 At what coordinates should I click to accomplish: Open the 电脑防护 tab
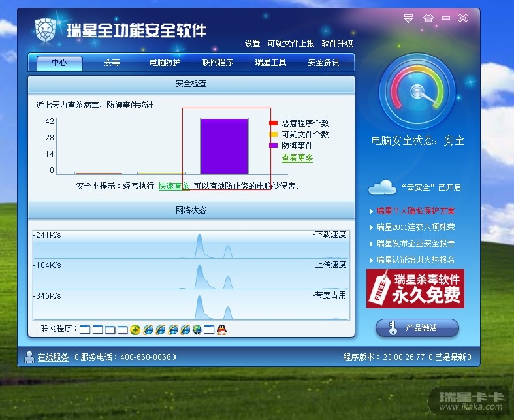(x=165, y=62)
